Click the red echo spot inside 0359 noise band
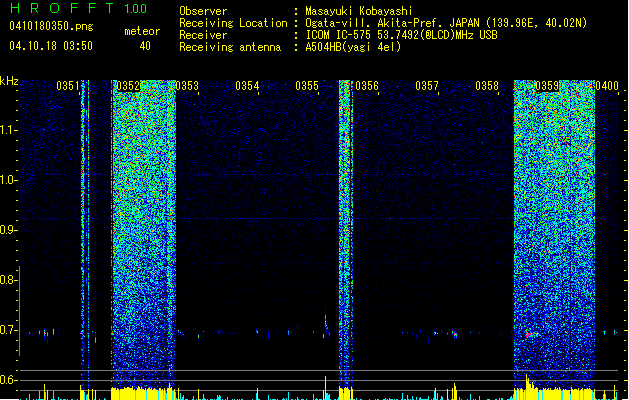 532,334
